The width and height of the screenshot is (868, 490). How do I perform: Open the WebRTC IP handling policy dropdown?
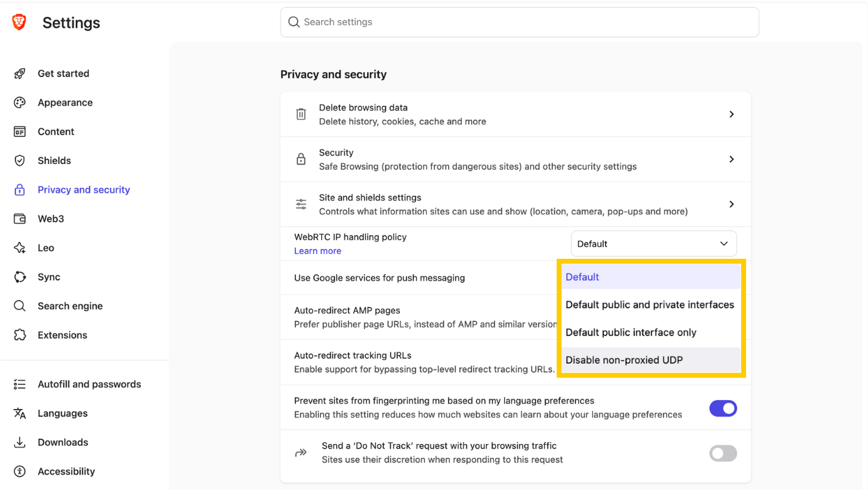pyautogui.click(x=654, y=244)
